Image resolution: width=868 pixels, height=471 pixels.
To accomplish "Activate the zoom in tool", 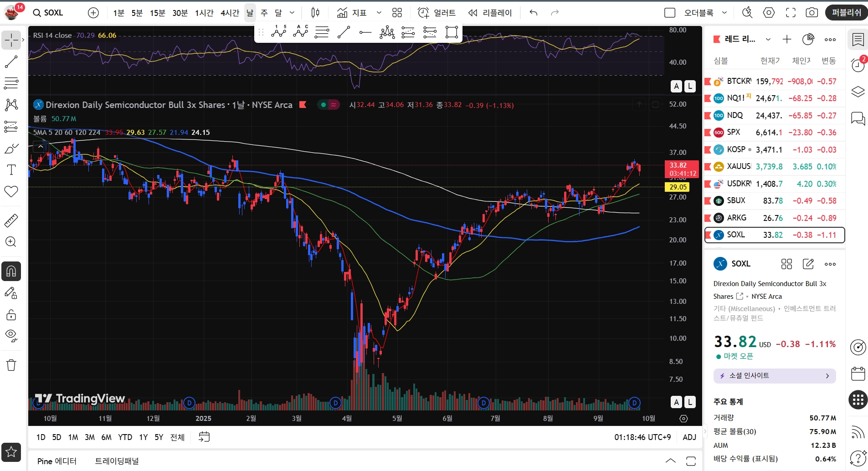I will [x=11, y=242].
